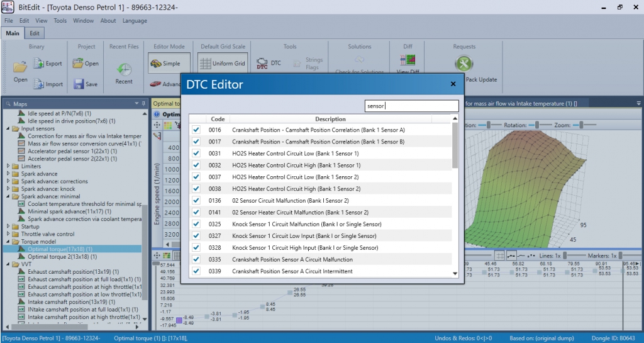The height and width of the screenshot is (343, 644).
Task: Collapse Spark advance: minimal folder
Action: click(x=8, y=196)
